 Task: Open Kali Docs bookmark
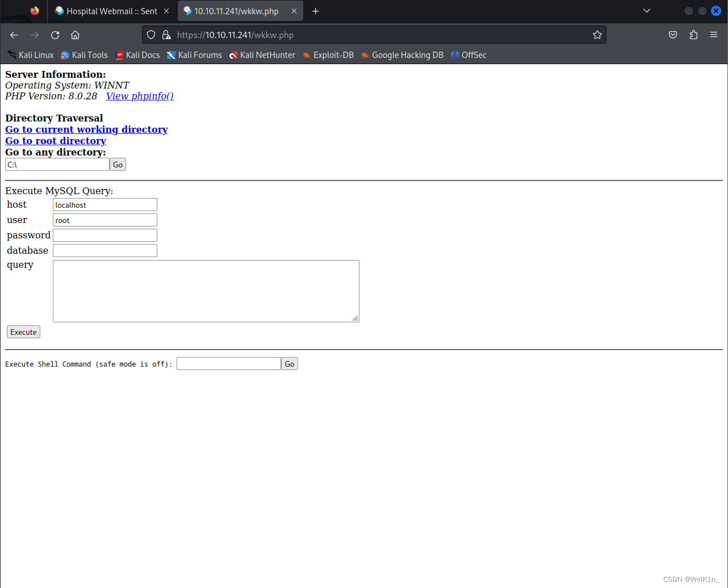[137, 55]
